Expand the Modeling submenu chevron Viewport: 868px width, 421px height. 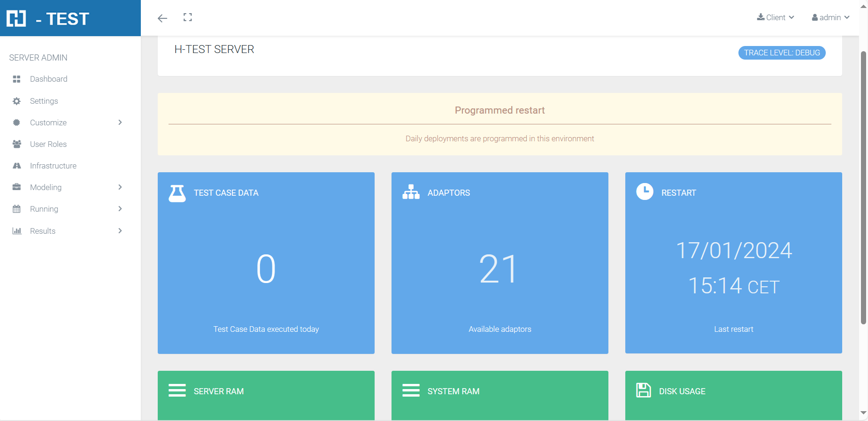120,187
